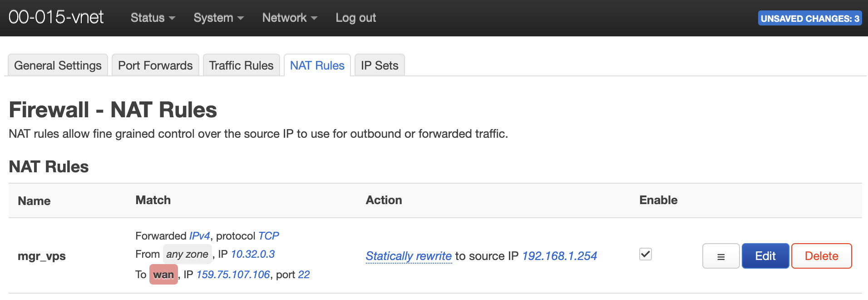Click Log out in navigation bar
Viewport: 868px width, 300px height.
click(356, 18)
